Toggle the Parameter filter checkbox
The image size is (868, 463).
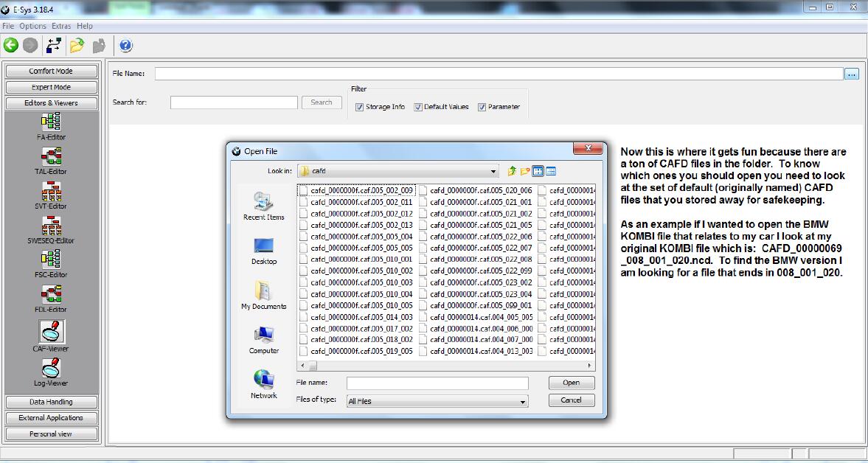point(482,107)
